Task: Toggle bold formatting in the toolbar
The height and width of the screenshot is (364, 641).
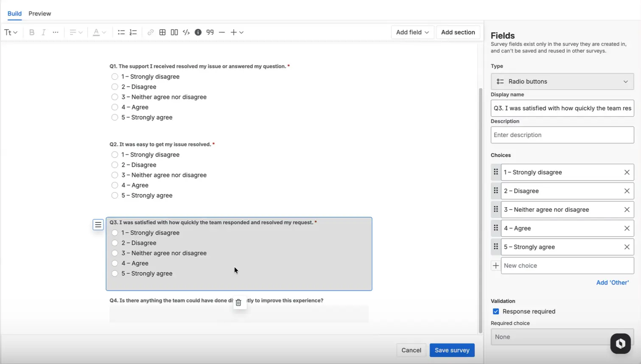Action: click(31, 32)
